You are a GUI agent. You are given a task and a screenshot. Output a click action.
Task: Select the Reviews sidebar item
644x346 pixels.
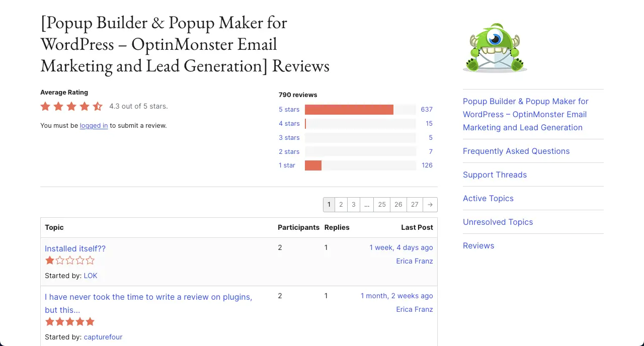tap(478, 245)
